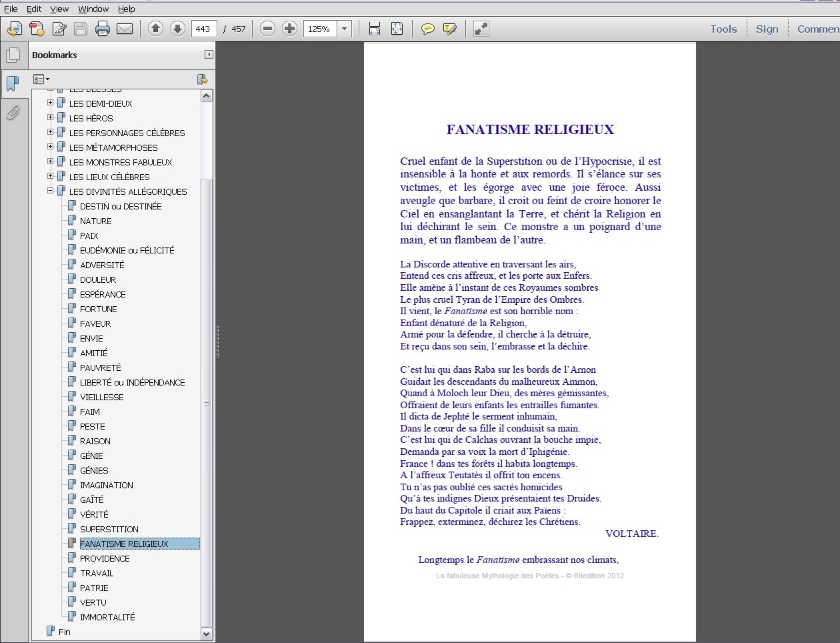Expand the LES HÉROS bookmark
The height and width of the screenshot is (643, 840).
(50, 117)
